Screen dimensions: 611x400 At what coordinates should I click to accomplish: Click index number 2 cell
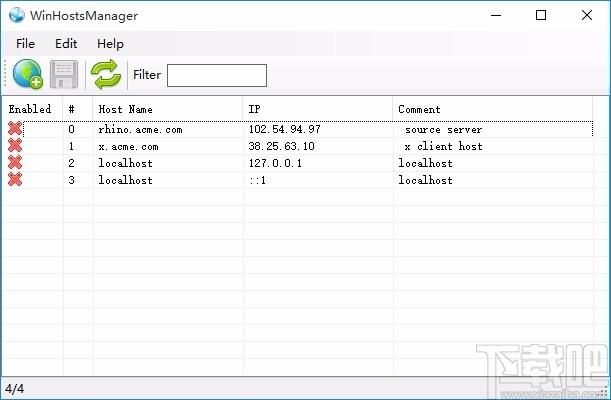coord(71,163)
